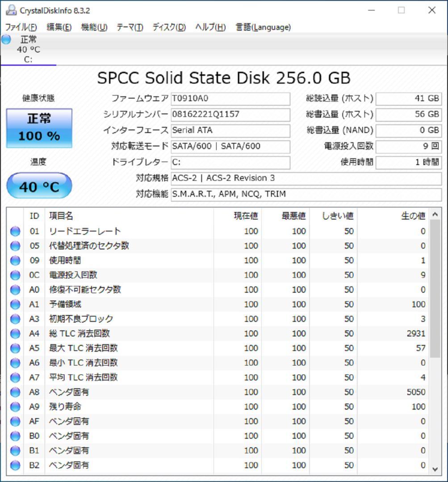Click the status orb for row B0 ベンダ固有
Viewport: 448px width, 482px height.
[15, 436]
